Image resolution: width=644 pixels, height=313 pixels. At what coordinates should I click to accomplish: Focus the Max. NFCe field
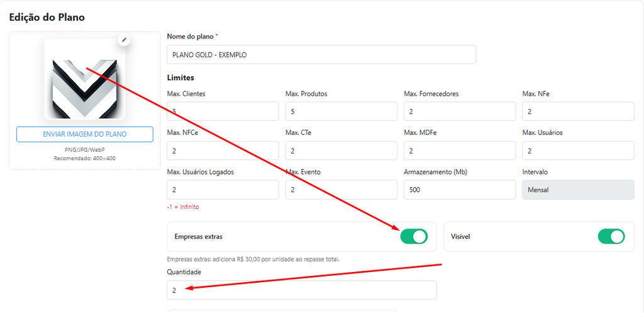tap(223, 151)
